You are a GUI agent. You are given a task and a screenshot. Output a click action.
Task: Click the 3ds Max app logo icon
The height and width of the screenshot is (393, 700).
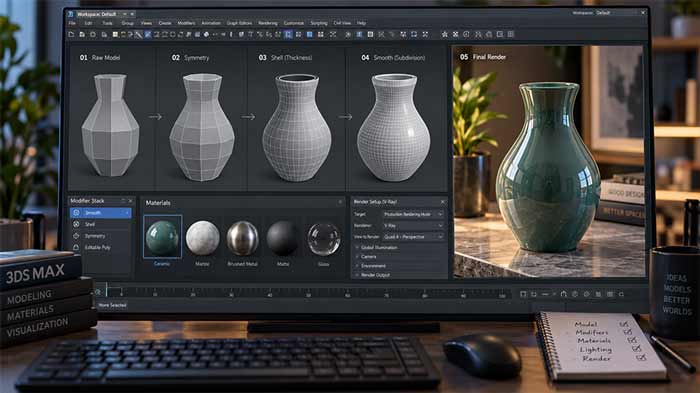tap(71, 14)
